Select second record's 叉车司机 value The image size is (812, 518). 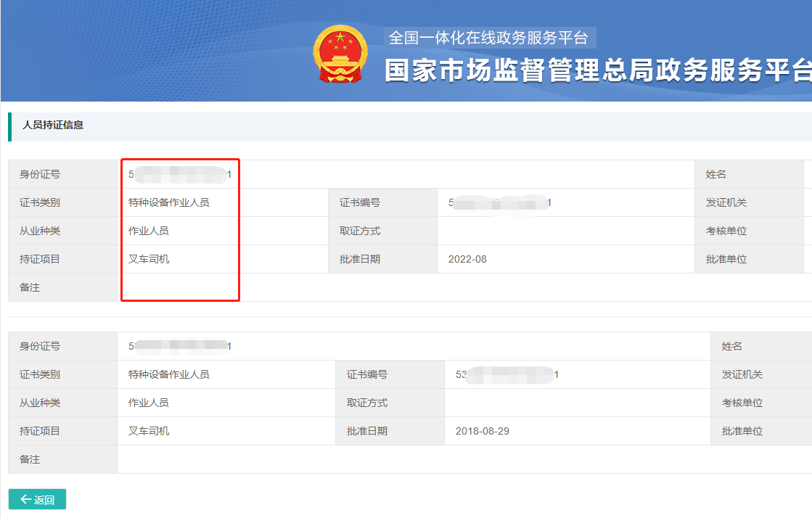149,431
